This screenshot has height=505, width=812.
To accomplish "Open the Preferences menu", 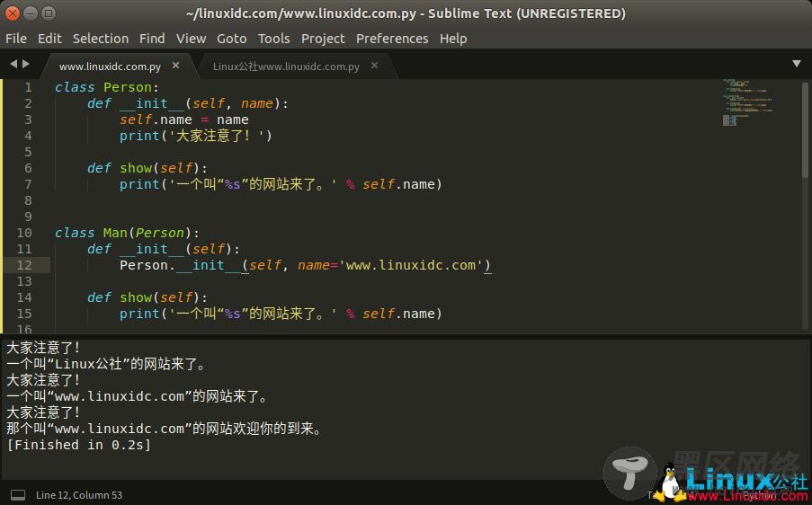I will pos(392,39).
